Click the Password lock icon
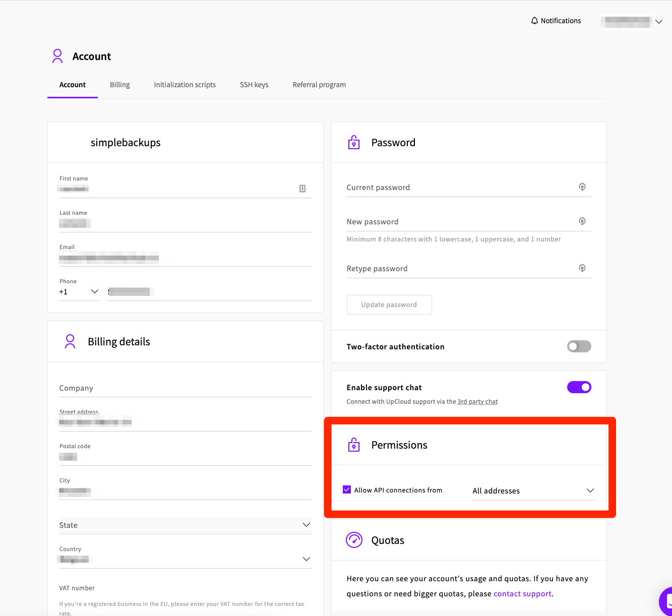 click(354, 143)
